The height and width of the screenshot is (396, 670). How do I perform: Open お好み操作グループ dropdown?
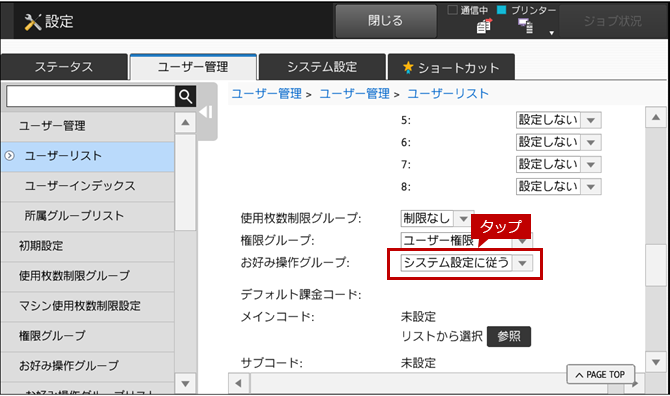[522, 263]
